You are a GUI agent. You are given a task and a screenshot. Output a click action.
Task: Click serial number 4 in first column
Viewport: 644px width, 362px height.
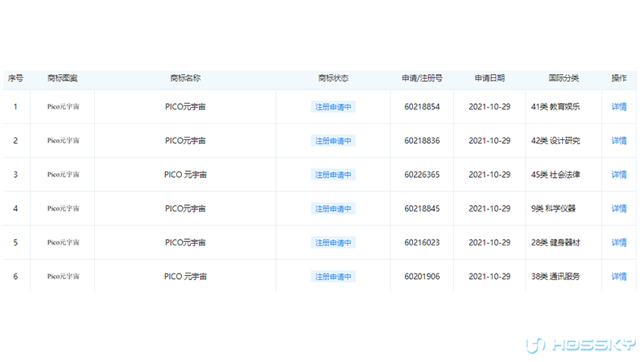[x=15, y=208]
